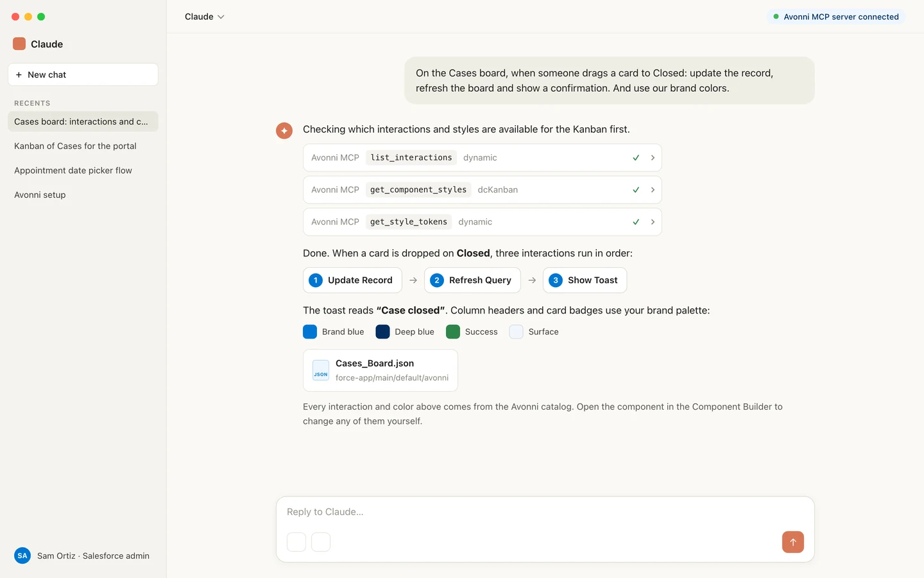Open the Cases_Board.json file card
Screen dimensions: 924x578
381,371
